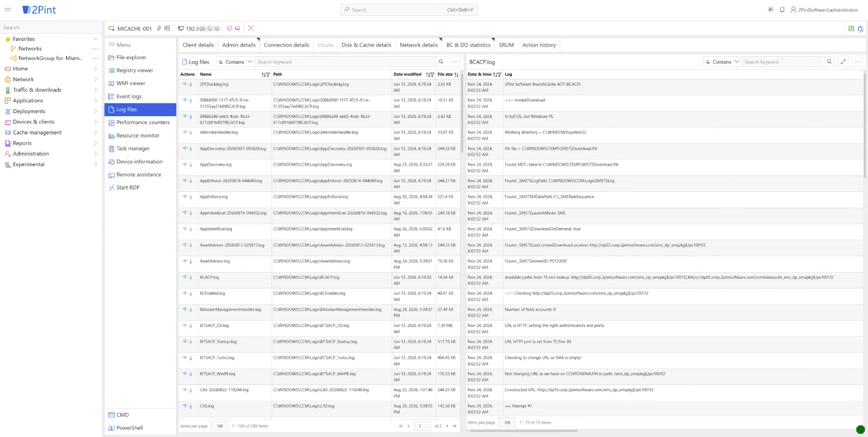Open Registry viewer tool
The height and width of the screenshot is (437, 868).
140,70
